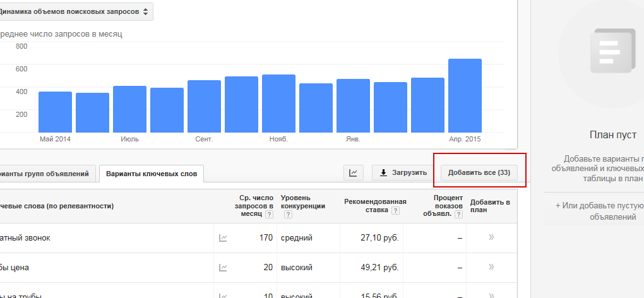Viewport: 644px width, 298px height.
Task: Toggle the chart display icon button
Action: point(354,172)
